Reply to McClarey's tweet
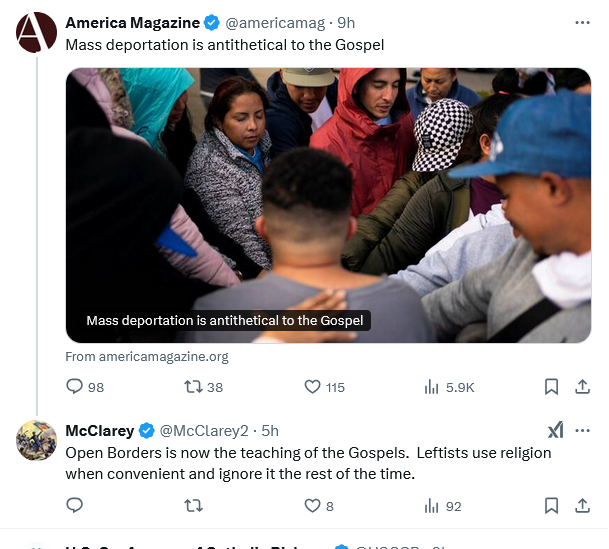The width and height of the screenshot is (609, 549). [75, 506]
